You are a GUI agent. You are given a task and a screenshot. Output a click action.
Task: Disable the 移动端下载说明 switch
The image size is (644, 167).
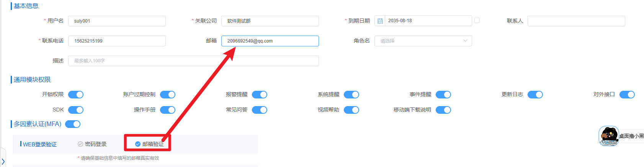pyautogui.click(x=443, y=110)
